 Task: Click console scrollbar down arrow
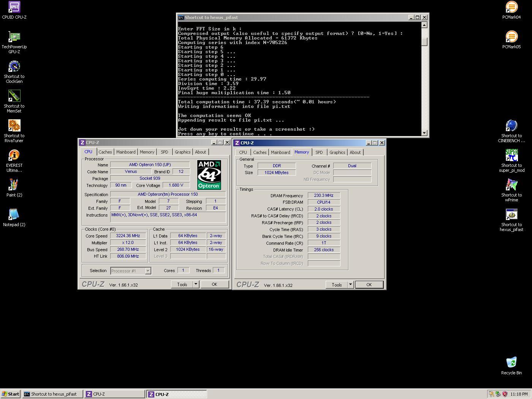(424, 133)
